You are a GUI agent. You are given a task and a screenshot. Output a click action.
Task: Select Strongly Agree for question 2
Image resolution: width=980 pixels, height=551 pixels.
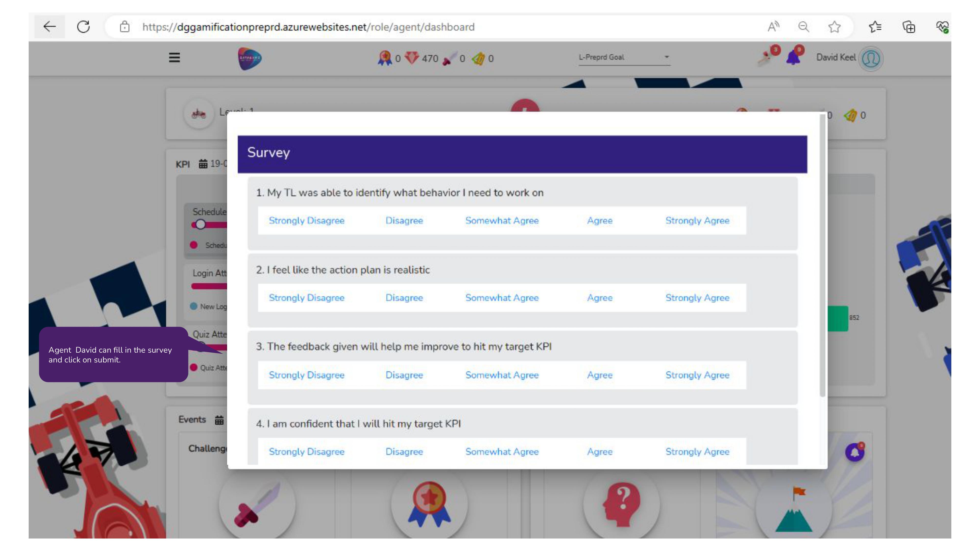pyautogui.click(x=697, y=298)
